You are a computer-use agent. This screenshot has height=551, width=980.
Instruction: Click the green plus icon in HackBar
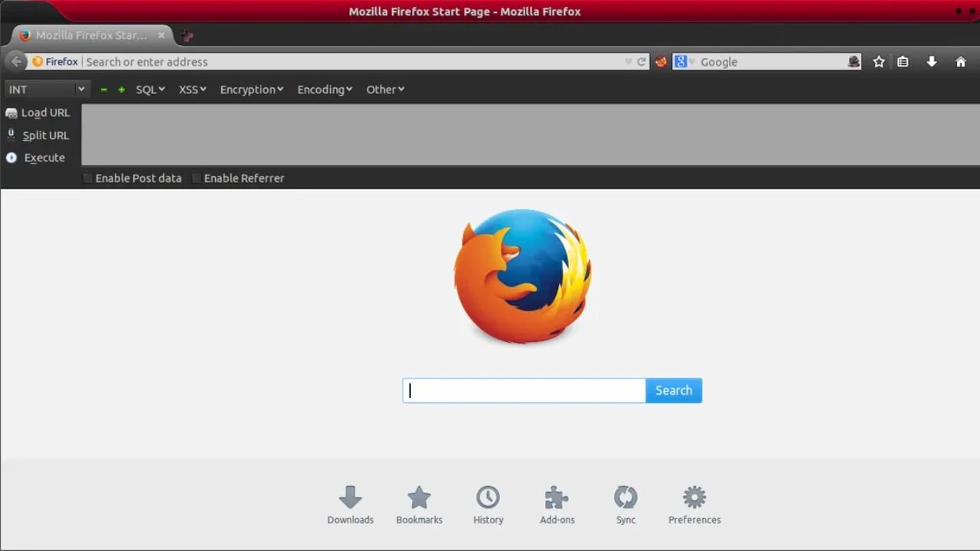click(121, 90)
